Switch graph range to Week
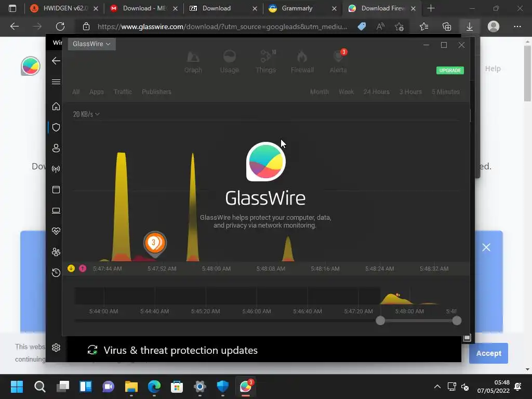The width and height of the screenshot is (532, 399). pyautogui.click(x=346, y=91)
